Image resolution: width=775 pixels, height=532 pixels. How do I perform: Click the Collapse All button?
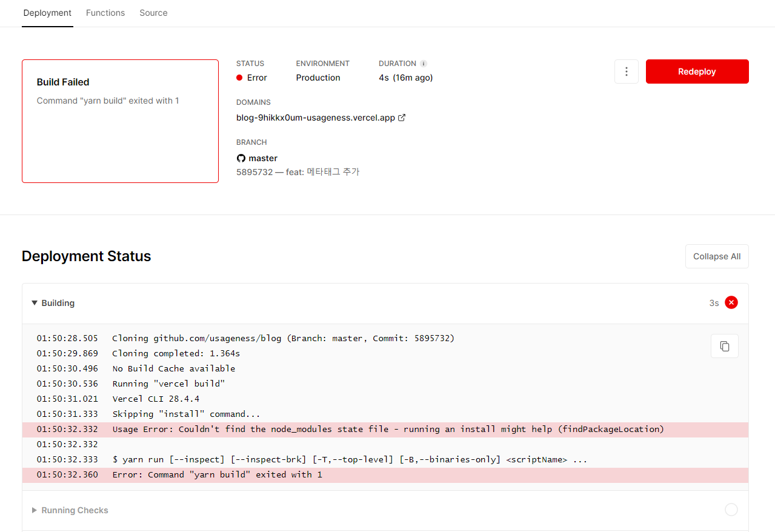tap(717, 256)
